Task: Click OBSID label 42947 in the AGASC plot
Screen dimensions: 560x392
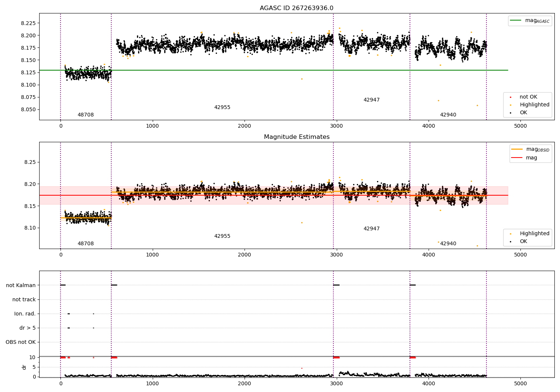Action: [371, 100]
